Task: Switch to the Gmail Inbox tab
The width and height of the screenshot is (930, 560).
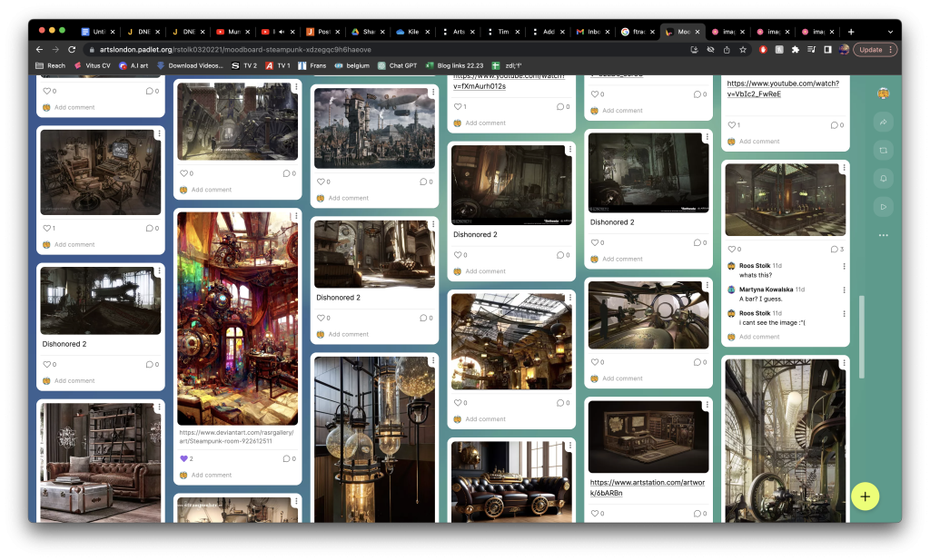Action: click(x=589, y=32)
